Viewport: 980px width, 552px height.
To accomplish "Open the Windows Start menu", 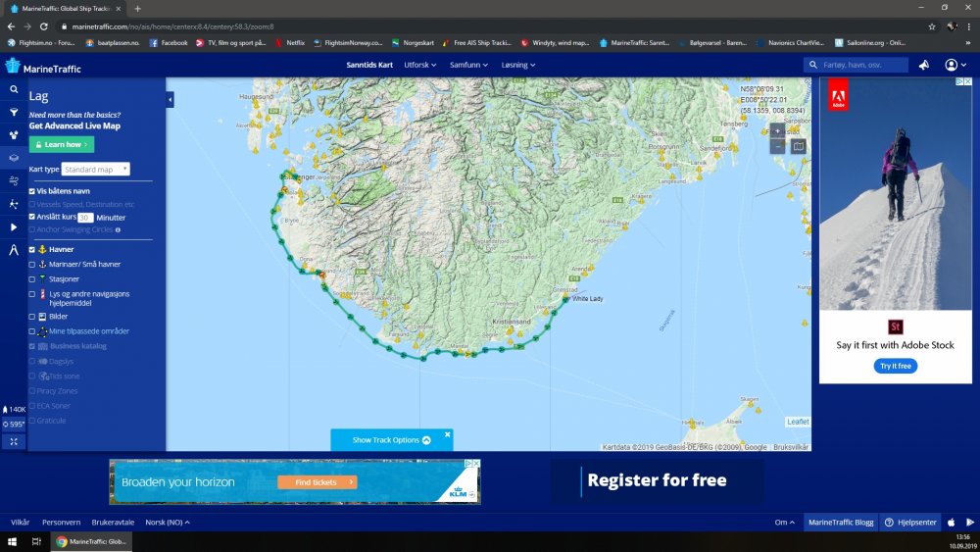I will (x=12, y=541).
